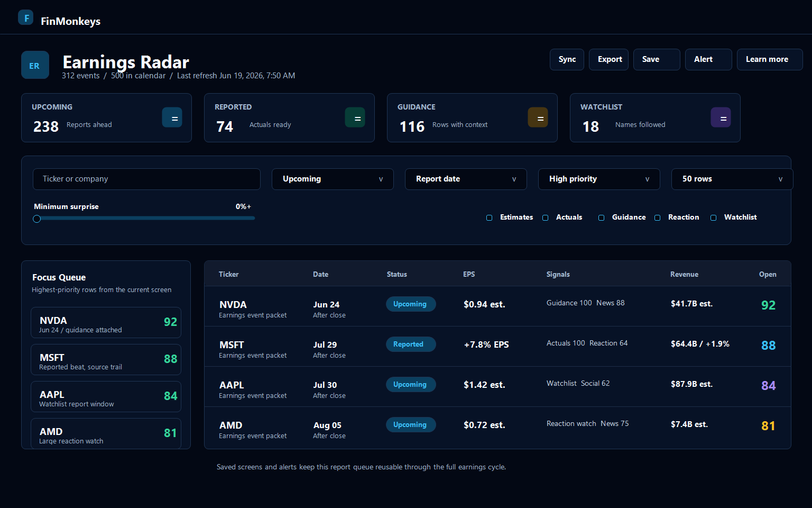Select MSFT card in Focus Queue

106,360
